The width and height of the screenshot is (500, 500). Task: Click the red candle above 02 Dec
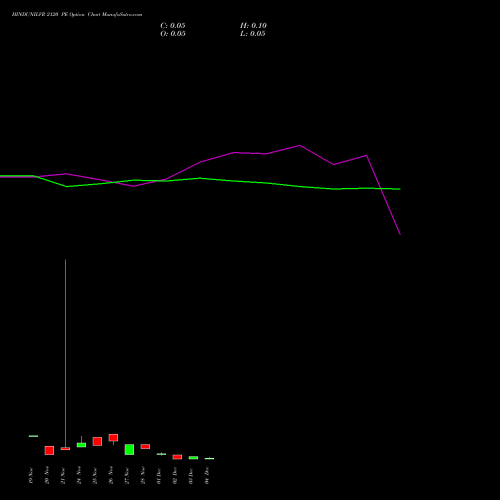(177, 457)
